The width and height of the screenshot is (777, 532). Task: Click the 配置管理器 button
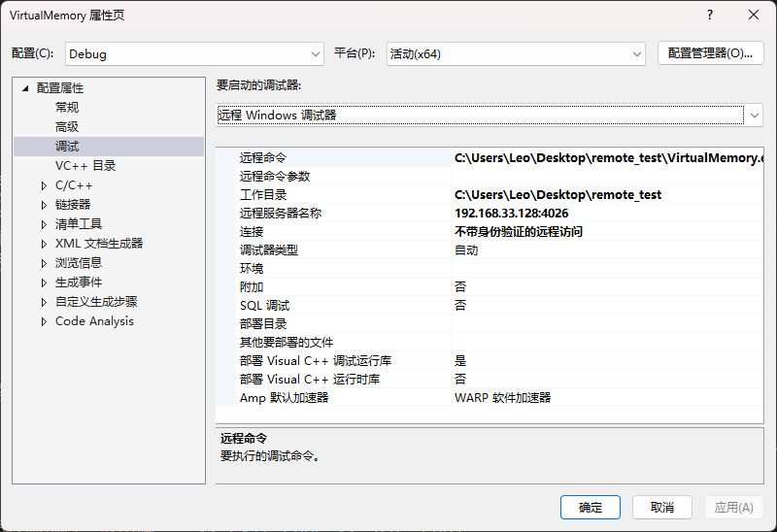710,54
